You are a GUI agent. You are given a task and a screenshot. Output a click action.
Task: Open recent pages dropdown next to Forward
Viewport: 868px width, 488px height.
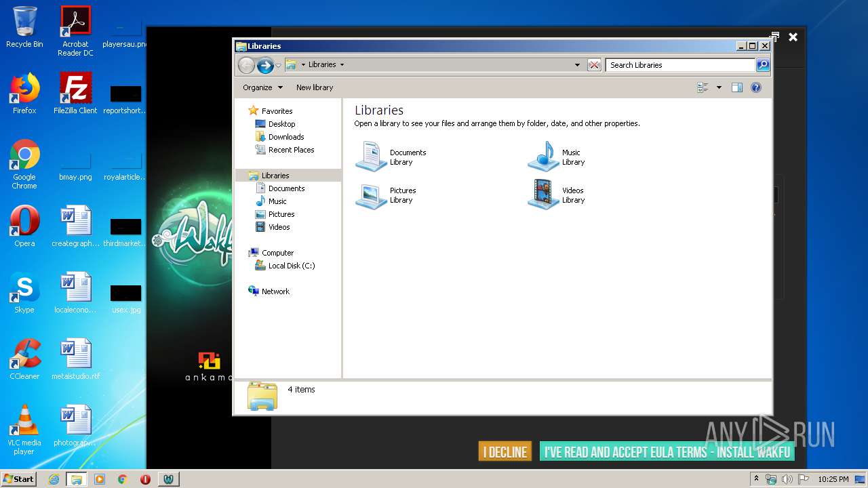[x=278, y=66]
